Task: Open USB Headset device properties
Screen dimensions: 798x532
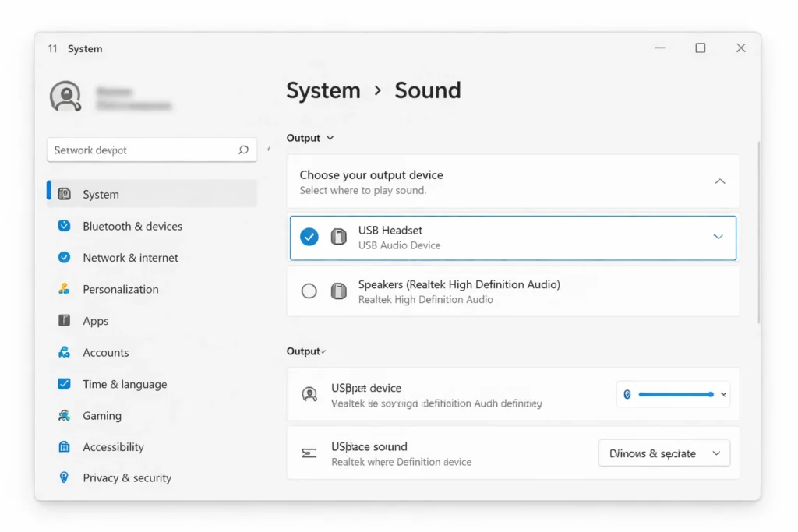Action: point(717,237)
